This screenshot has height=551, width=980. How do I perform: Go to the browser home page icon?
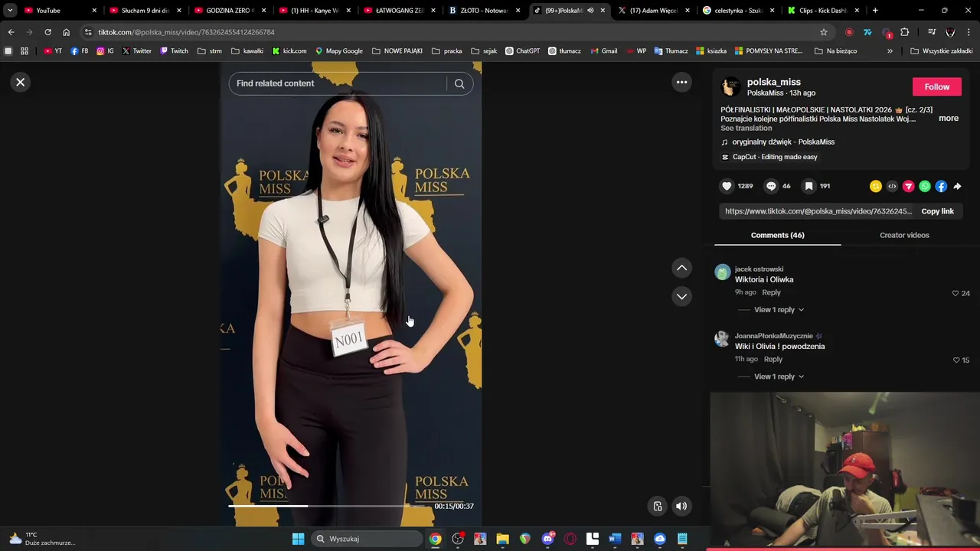click(66, 32)
